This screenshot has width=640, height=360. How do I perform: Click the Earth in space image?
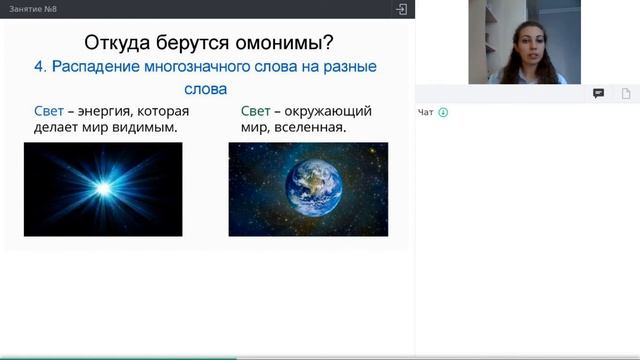[x=308, y=189]
